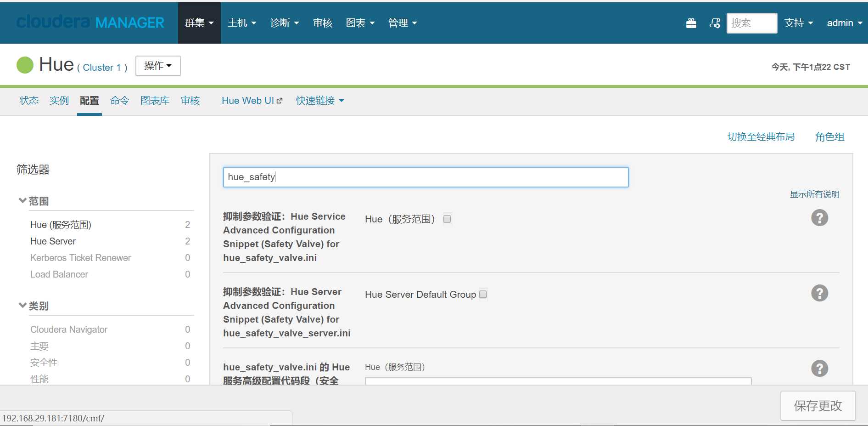Switch to the 状态 tab
This screenshot has width=868, height=426.
(29, 101)
